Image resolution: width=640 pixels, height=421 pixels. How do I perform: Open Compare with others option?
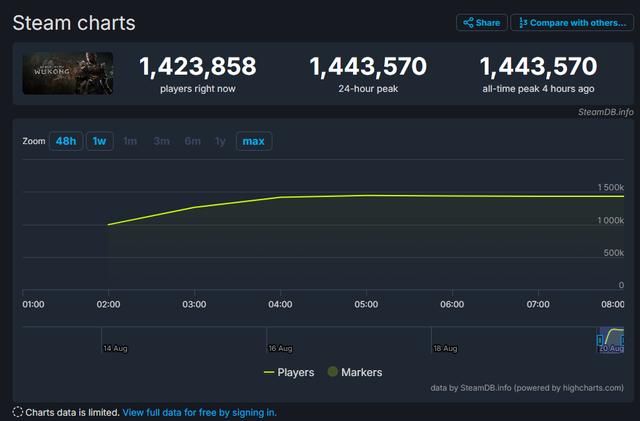coord(572,22)
